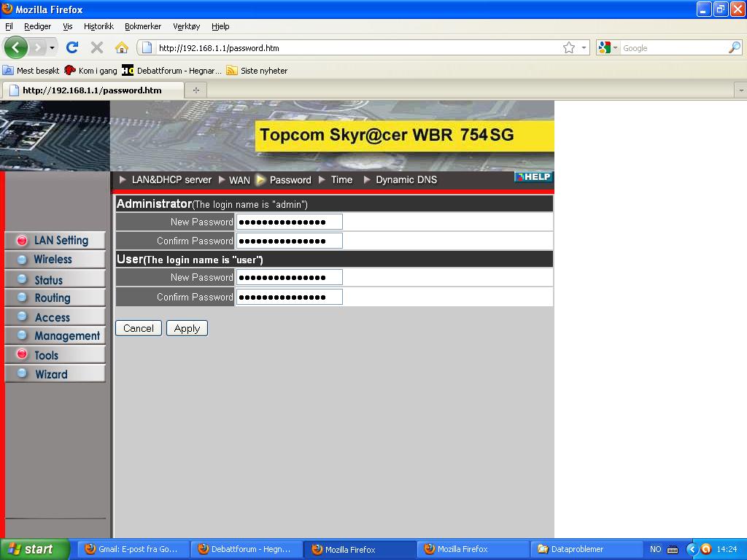The width and height of the screenshot is (747, 560).
Task: Click the NO language indicator in tray
Action: coord(656,549)
